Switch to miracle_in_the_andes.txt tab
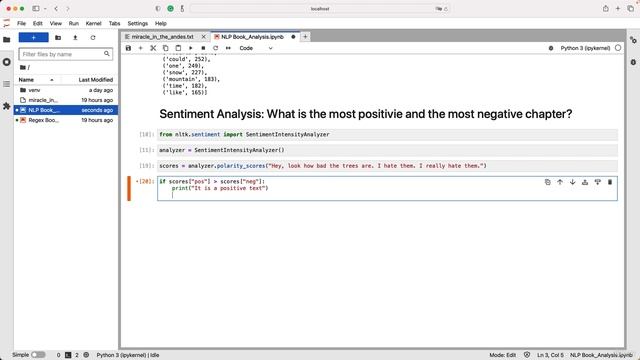The height and width of the screenshot is (360, 640). click(162, 37)
